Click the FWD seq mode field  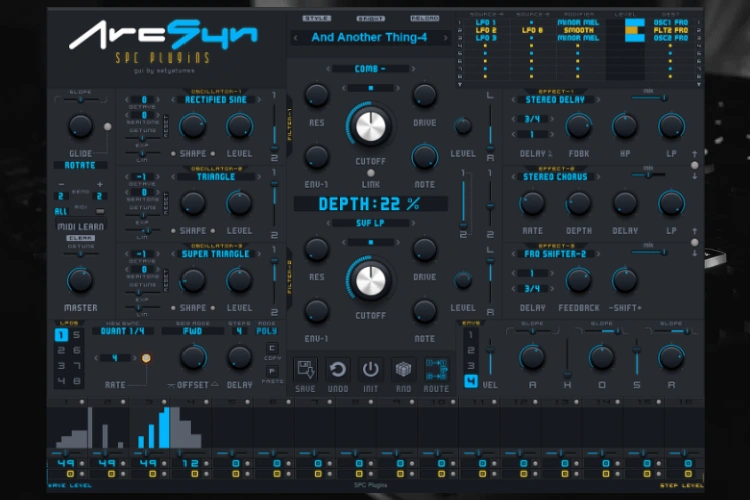coord(192,331)
